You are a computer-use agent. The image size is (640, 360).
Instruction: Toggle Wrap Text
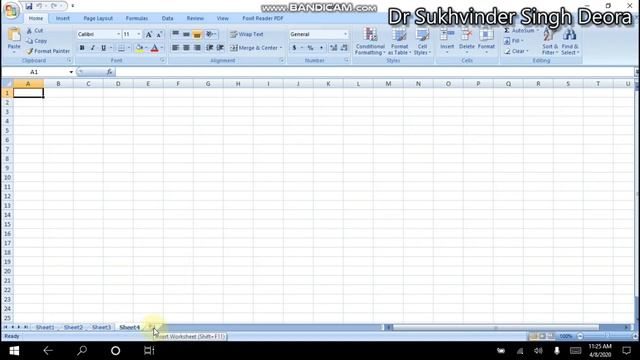247,34
